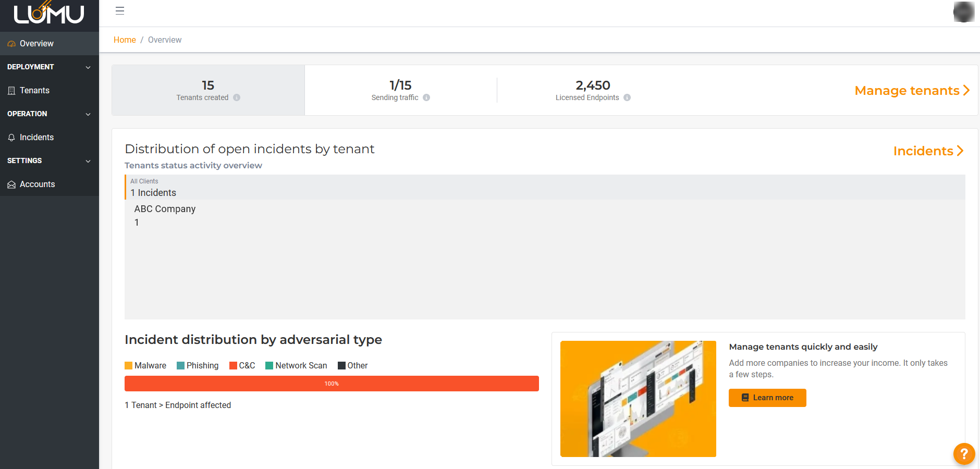Open the orange help question button
This screenshot has width=980, height=469.
click(x=964, y=453)
